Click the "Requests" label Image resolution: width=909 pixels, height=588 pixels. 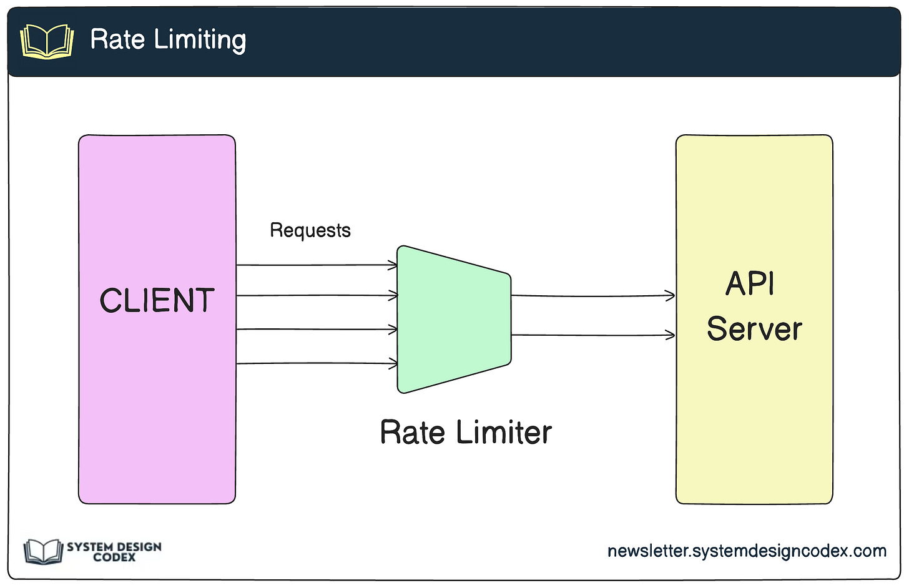point(310,230)
